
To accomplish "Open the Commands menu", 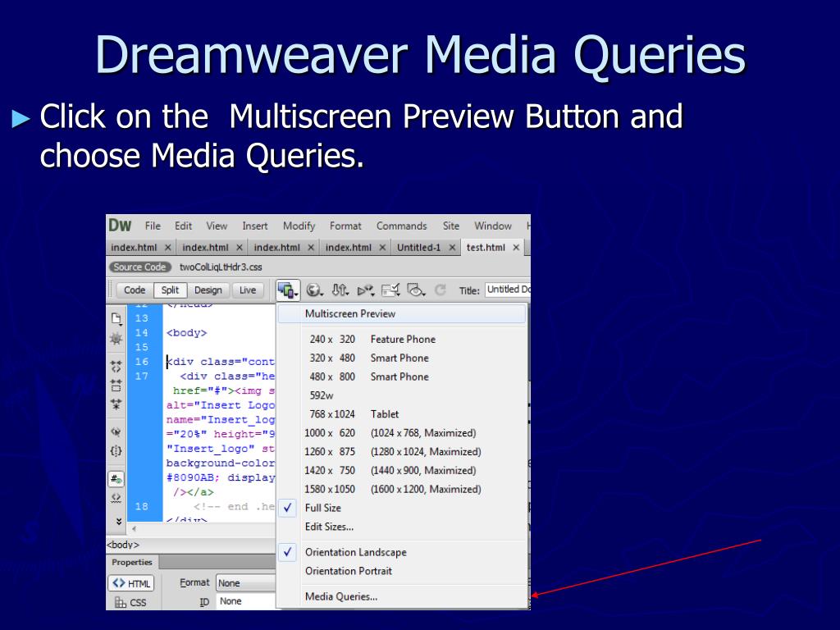I will pos(402,226).
